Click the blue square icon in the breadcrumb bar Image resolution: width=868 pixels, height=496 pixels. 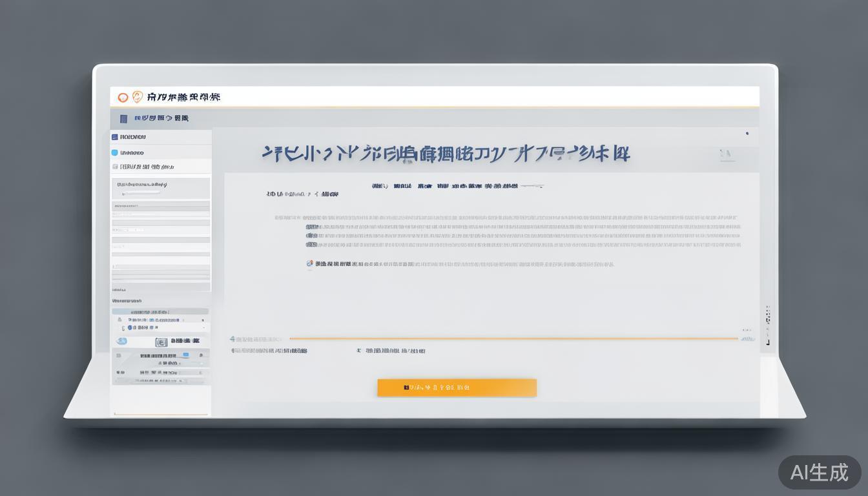[x=124, y=118]
